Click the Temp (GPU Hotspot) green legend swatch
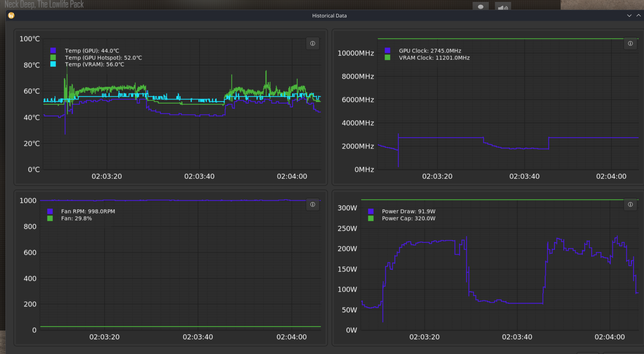 53,57
